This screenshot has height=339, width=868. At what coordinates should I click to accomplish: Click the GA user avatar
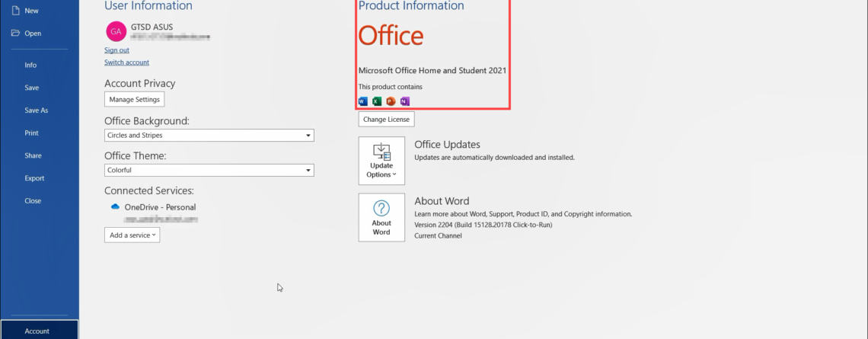click(x=115, y=31)
